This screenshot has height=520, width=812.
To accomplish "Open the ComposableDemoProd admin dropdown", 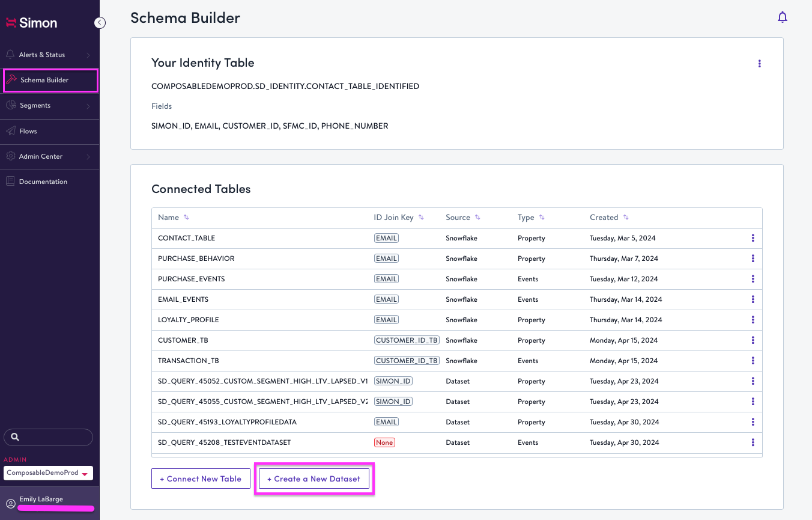I will click(47, 473).
